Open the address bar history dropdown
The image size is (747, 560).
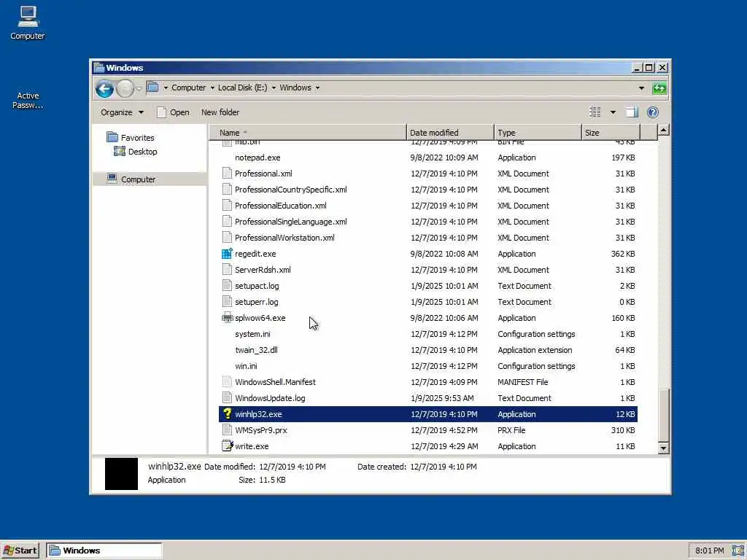[x=641, y=88]
